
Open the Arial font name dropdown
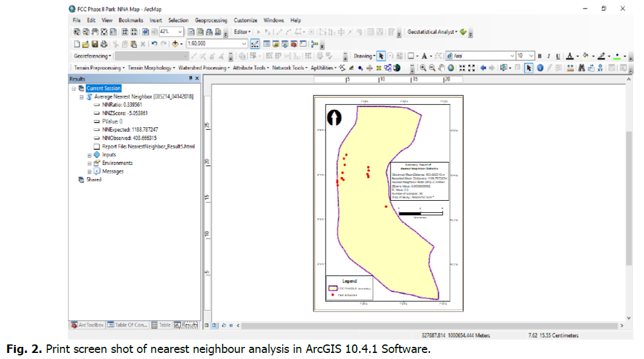(511, 56)
